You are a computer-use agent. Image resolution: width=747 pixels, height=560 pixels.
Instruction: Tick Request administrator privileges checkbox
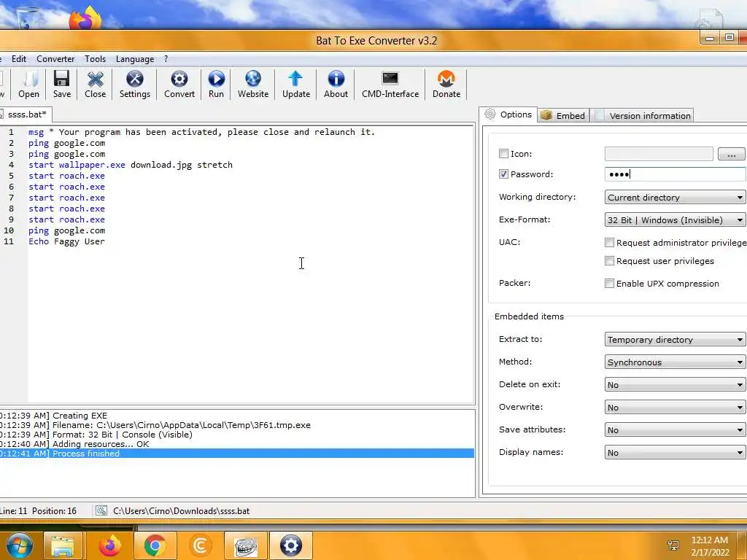pyautogui.click(x=609, y=242)
